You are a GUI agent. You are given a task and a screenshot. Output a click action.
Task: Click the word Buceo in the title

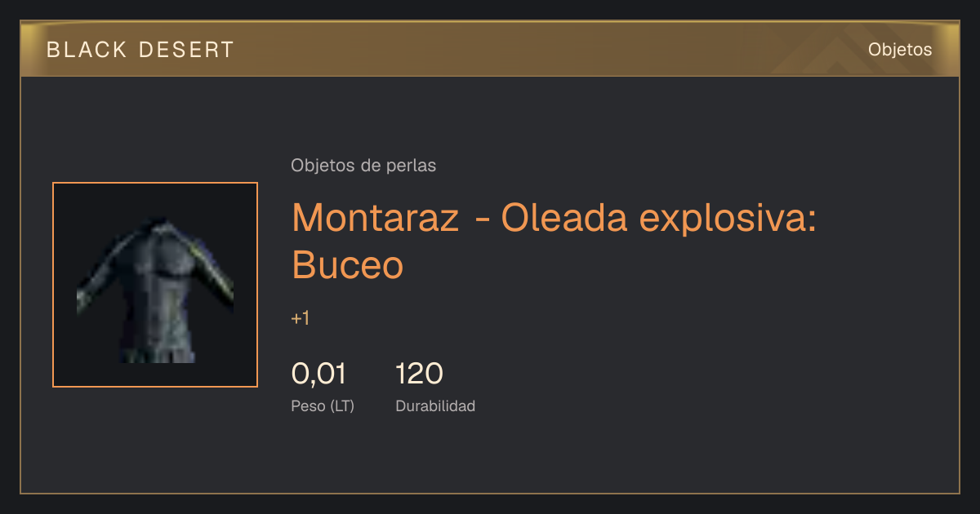point(347,264)
